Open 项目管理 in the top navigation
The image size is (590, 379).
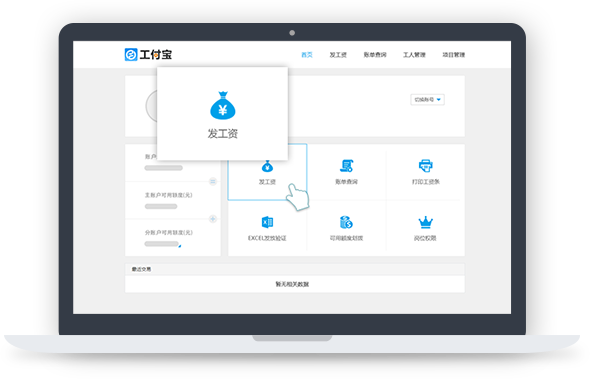pos(453,55)
